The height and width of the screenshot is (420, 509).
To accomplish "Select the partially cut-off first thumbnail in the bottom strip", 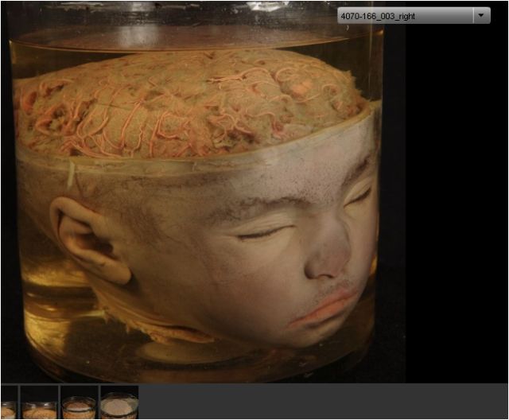I will pyautogui.click(x=10, y=402).
